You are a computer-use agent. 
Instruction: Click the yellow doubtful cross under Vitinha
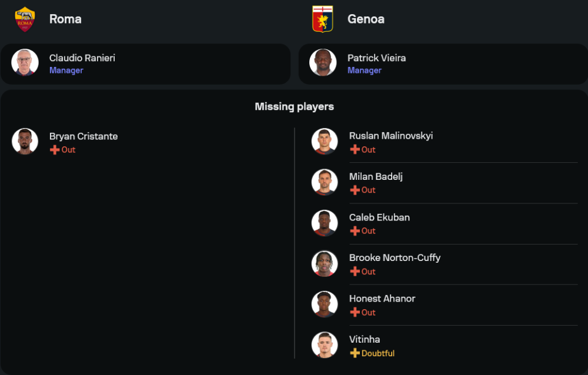pyautogui.click(x=355, y=353)
